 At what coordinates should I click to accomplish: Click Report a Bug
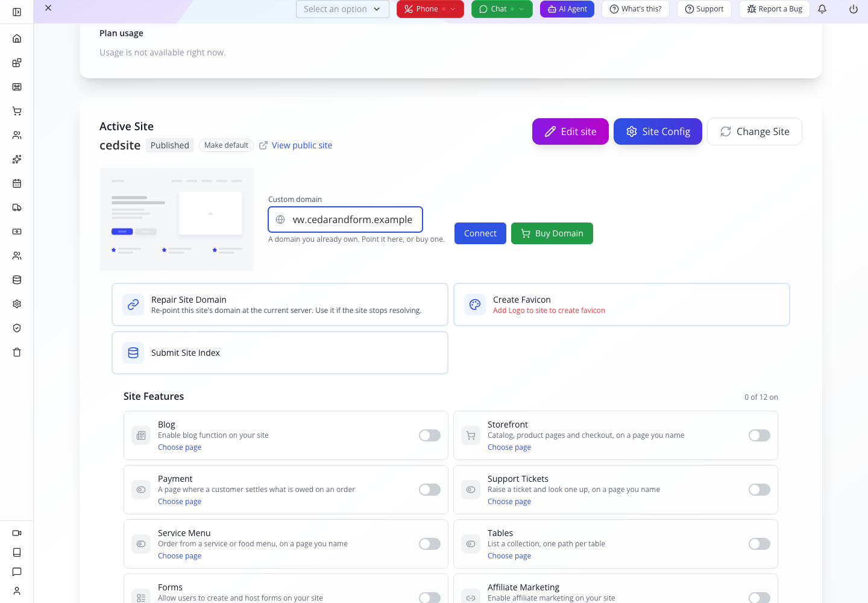(775, 9)
